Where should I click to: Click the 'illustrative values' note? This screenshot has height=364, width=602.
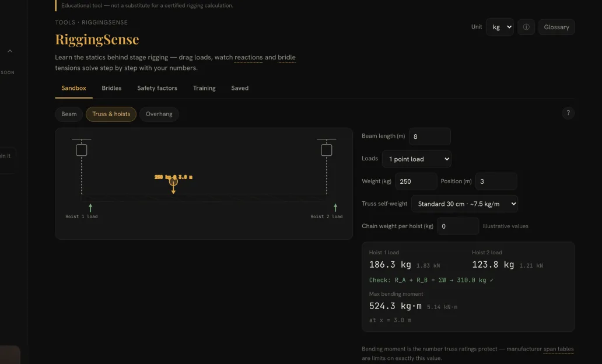click(x=505, y=226)
